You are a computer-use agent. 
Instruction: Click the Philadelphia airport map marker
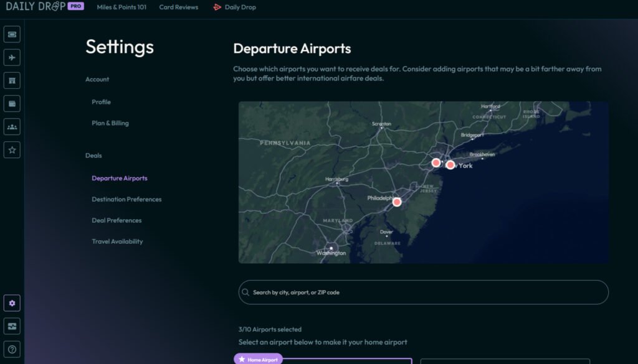point(397,202)
